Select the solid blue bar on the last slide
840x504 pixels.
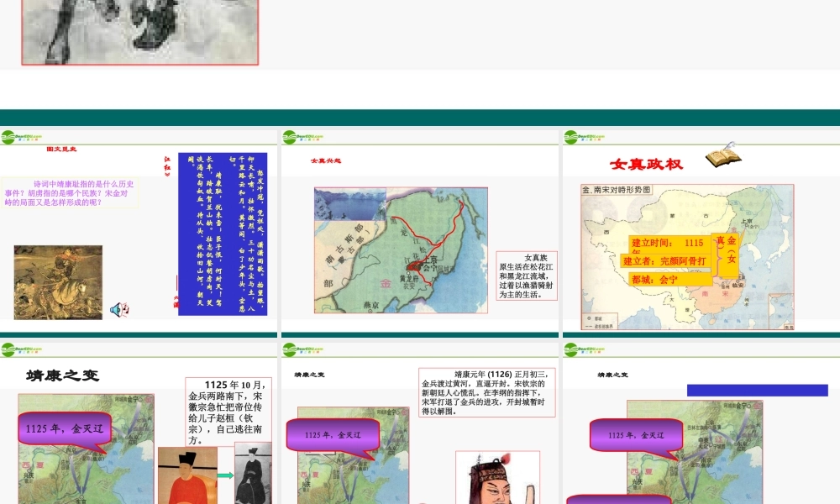[758, 391]
